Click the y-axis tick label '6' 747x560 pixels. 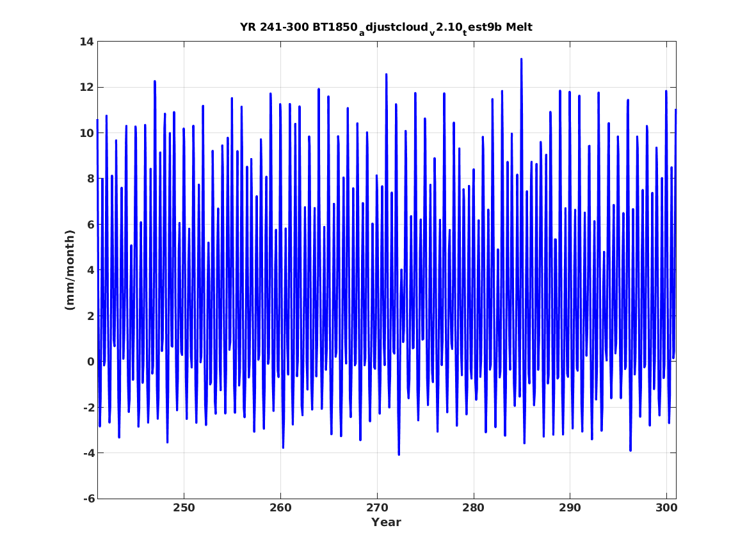coord(90,225)
